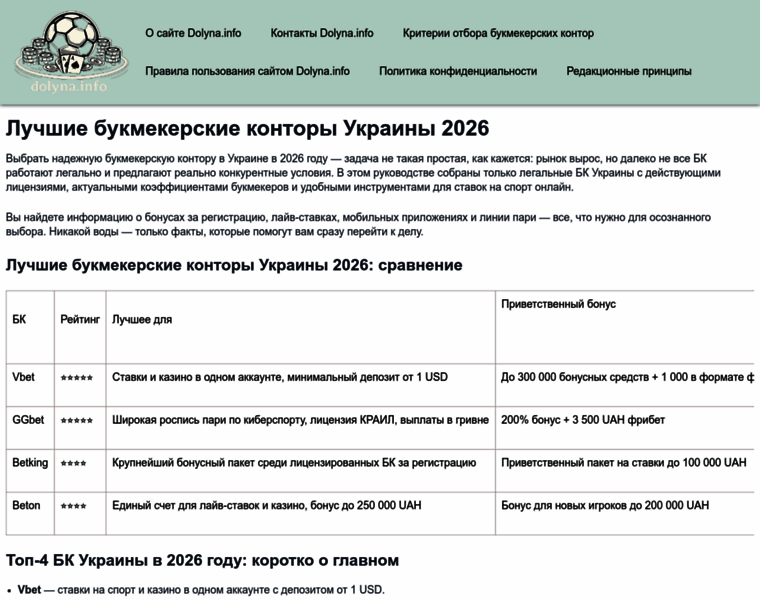Click the four-star rating in Betking row
This screenshot has width=760, height=600.
pos(73,463)
